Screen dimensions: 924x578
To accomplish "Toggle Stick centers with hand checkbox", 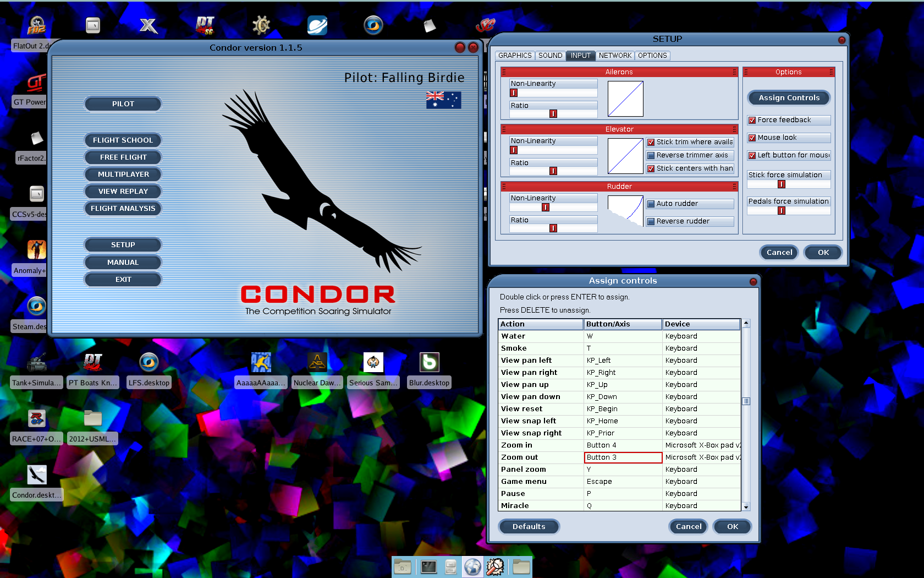I will pyautogui.click(x=651, y=168).
